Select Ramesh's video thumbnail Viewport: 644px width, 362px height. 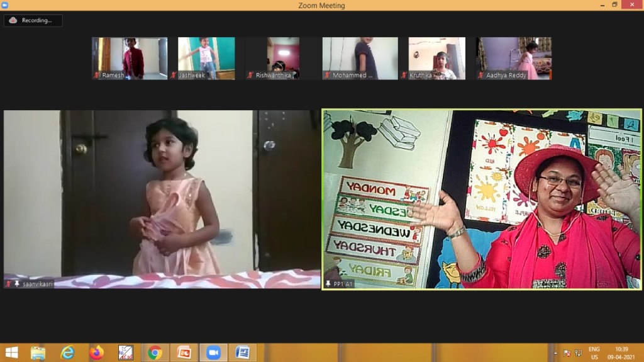coord(130,59)
